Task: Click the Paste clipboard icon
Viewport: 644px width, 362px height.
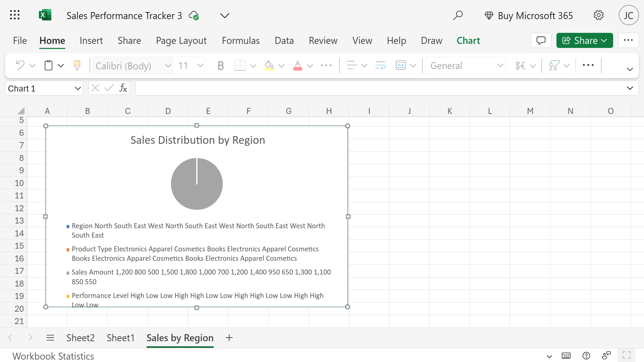Action: pyautogui.click(x=49, y=65)
